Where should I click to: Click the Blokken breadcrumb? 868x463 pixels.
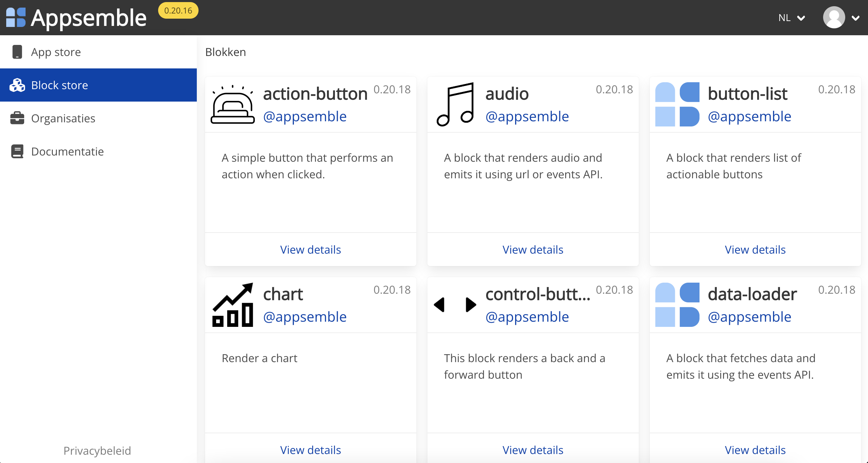[225, 52]
